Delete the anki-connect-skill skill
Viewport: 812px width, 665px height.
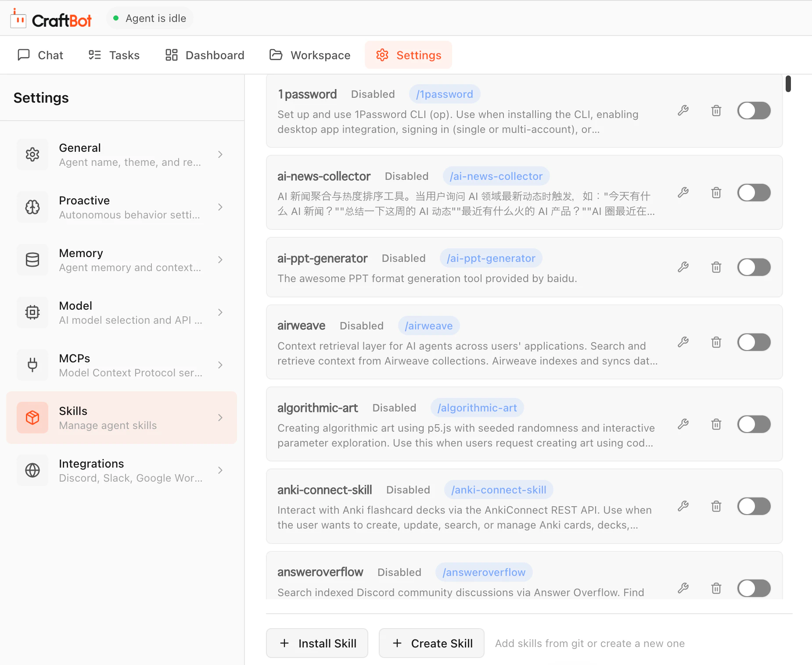[716, 506]
